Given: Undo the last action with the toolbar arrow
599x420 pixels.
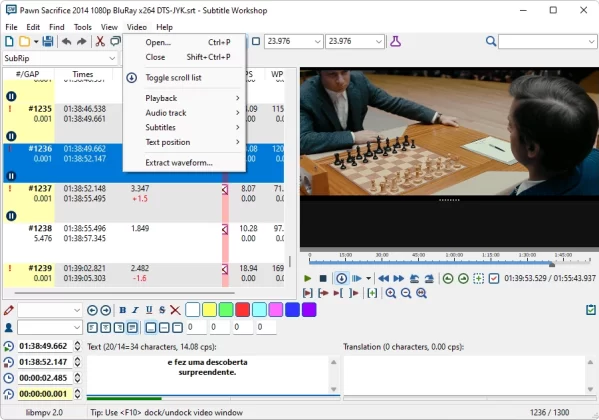Looking at the screenshot, I should (66, 41).
